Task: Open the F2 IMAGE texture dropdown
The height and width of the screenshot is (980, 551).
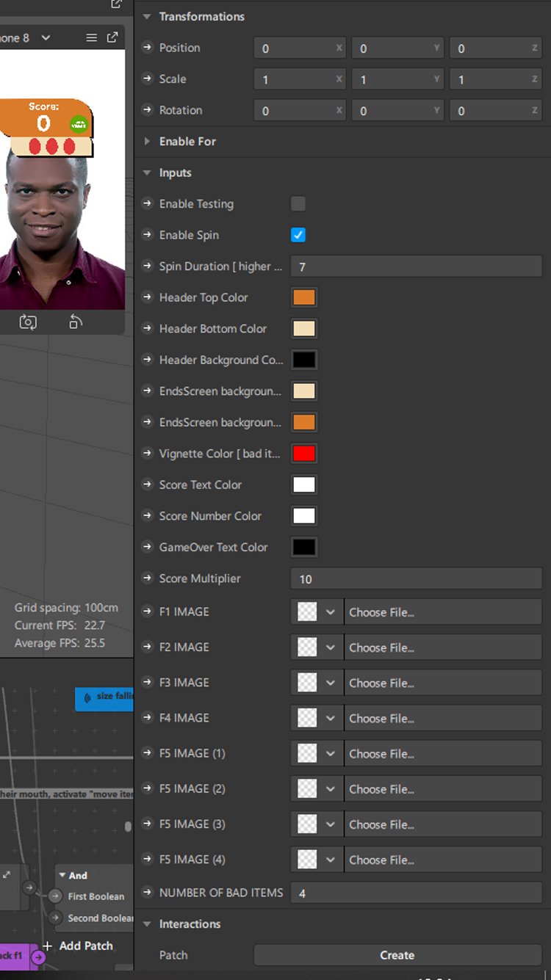Action: tap(331, 647)
